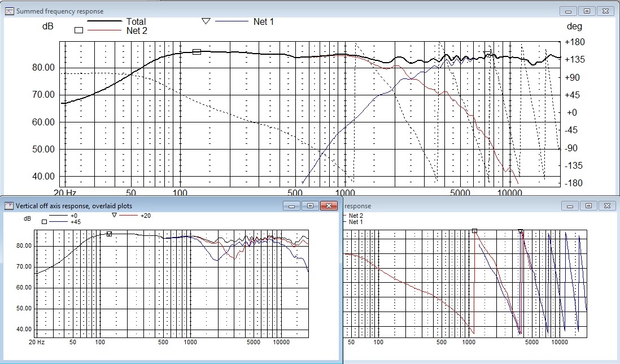Click the triangle marker icon beside Net 1 legend
620x364 pixels.
[x=206, y=21]
